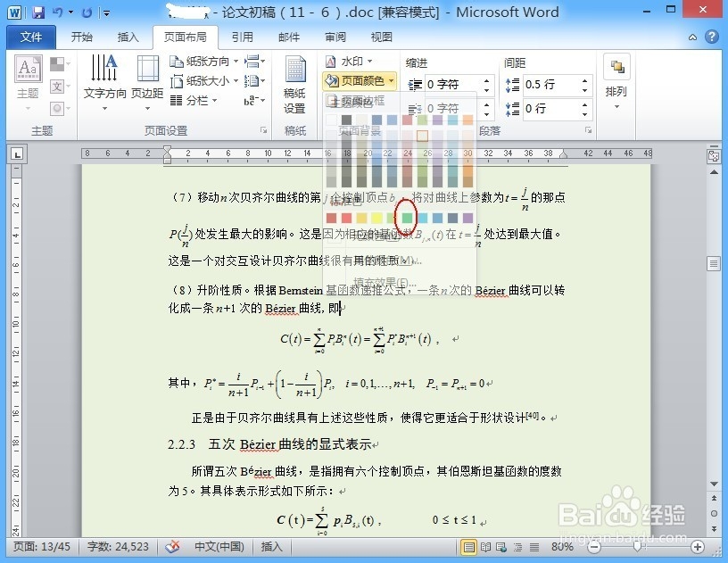
Task: Open Margins (页边距) gallery
Action: pyautogui.click(x=147, y=83)
